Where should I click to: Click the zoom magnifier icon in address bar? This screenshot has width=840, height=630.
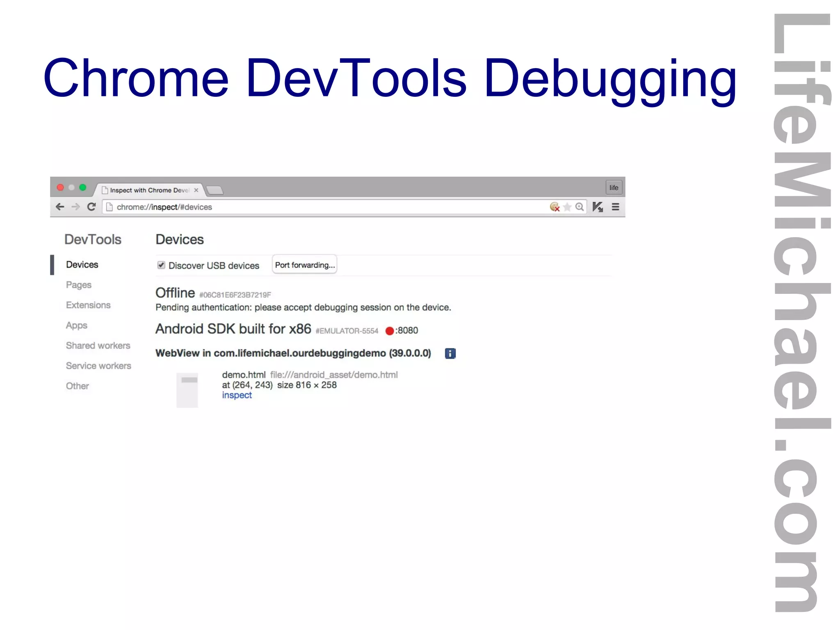click(580, 207)
